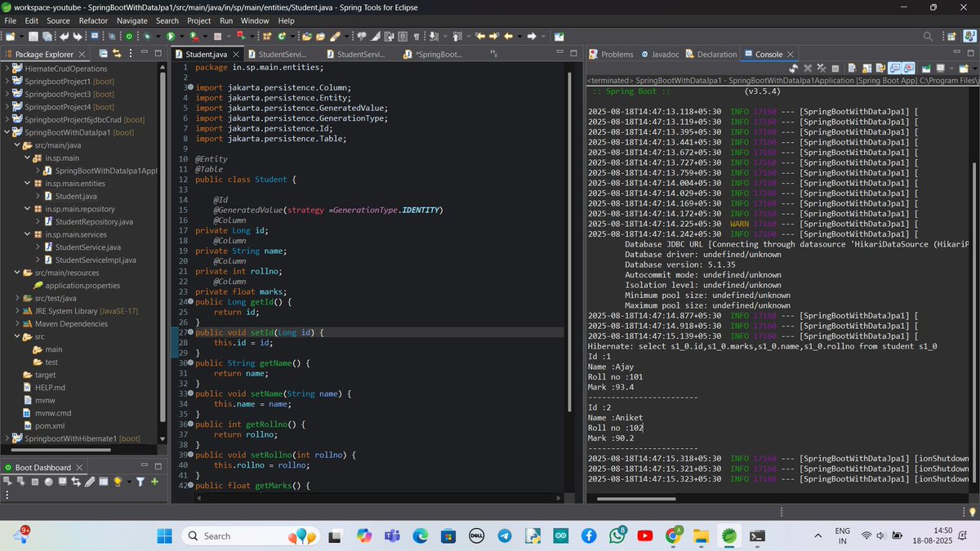Click the Back navigation arrow in toolbar

click(x=508, y=36)
